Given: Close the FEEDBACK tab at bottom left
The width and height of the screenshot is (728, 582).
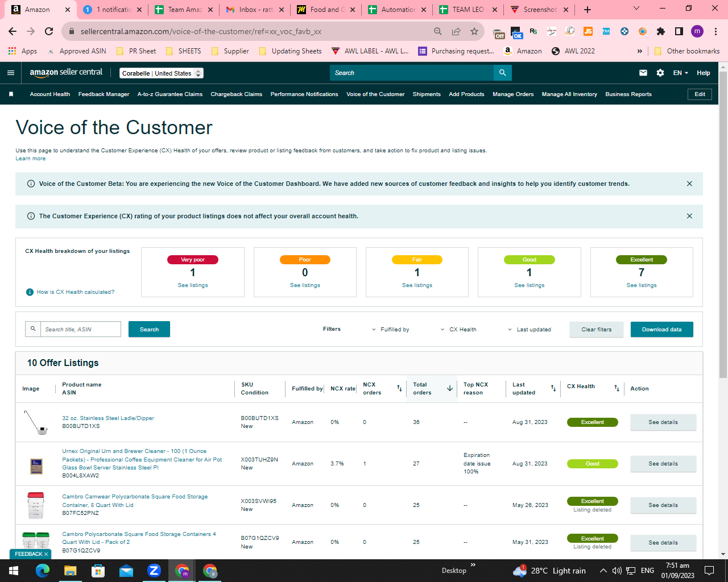Looking at the screenshot, I should point(46,554).
